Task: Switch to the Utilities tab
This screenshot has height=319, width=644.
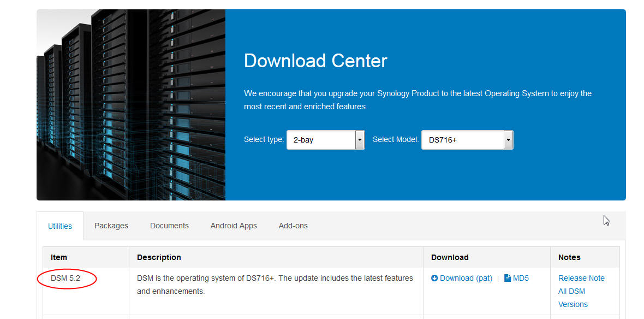Action: (x=60, y=226)
